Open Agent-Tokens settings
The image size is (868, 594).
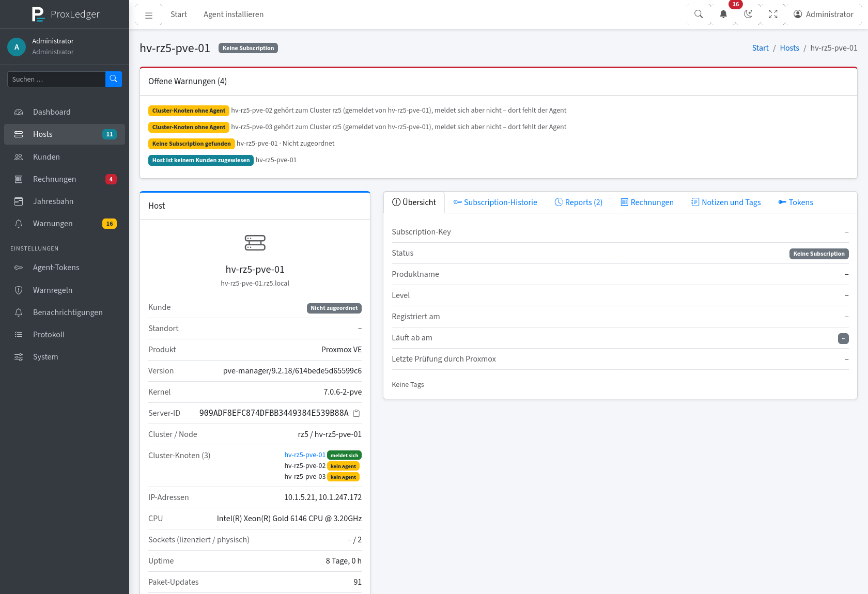click(x=65, y=268)
